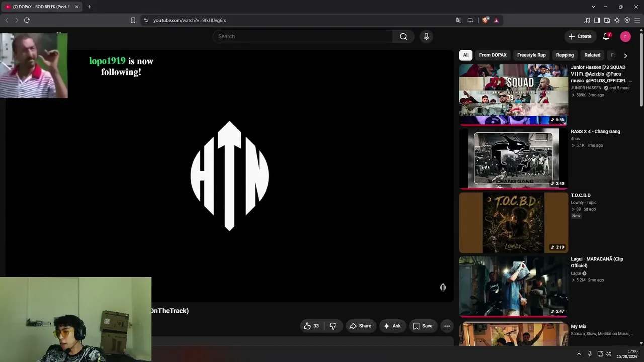Select the All filter chip
644x362 pixels.
coord(466,55)
